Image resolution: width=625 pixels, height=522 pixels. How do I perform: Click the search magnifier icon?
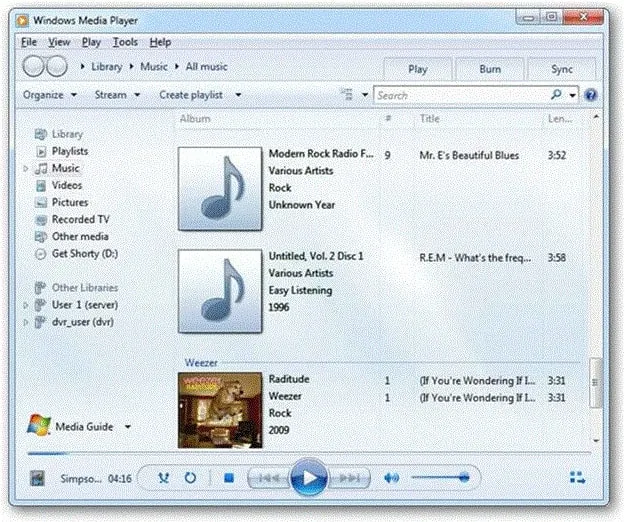coord(556,94)
